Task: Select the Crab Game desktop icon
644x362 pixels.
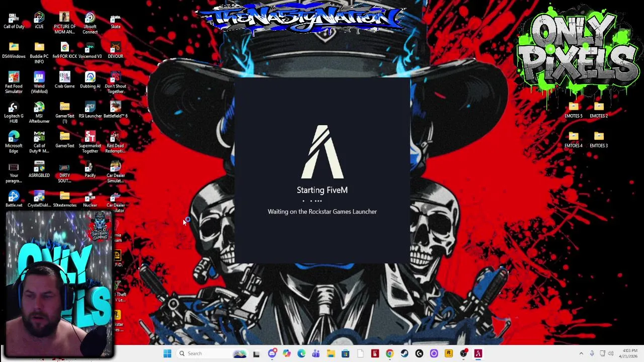Action: pyautogui.click(x=65, y=80)
